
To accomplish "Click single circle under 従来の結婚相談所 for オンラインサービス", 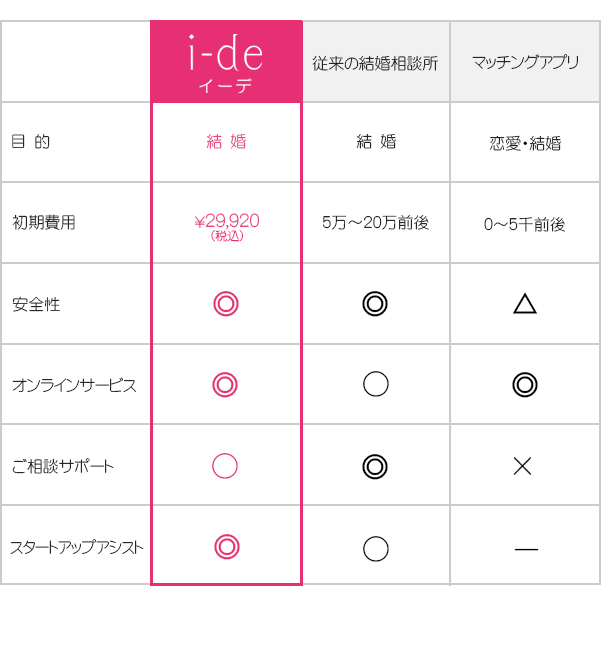I will click(376, 384).
